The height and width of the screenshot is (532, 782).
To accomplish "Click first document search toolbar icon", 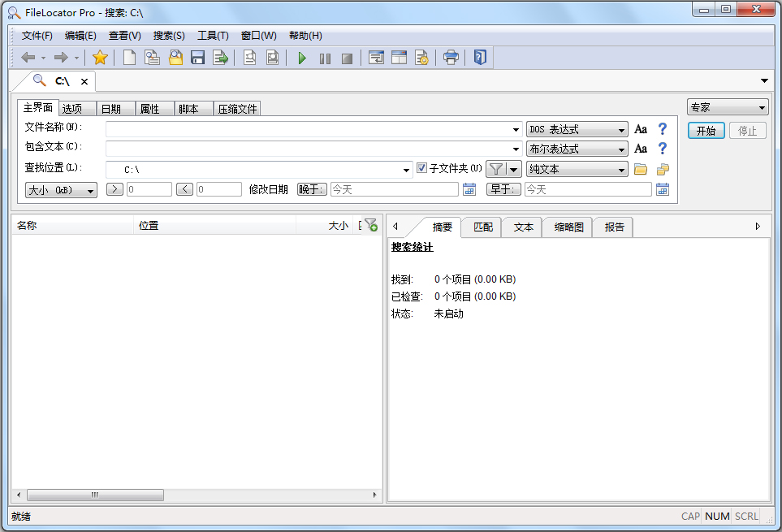I will pos(250,58).
